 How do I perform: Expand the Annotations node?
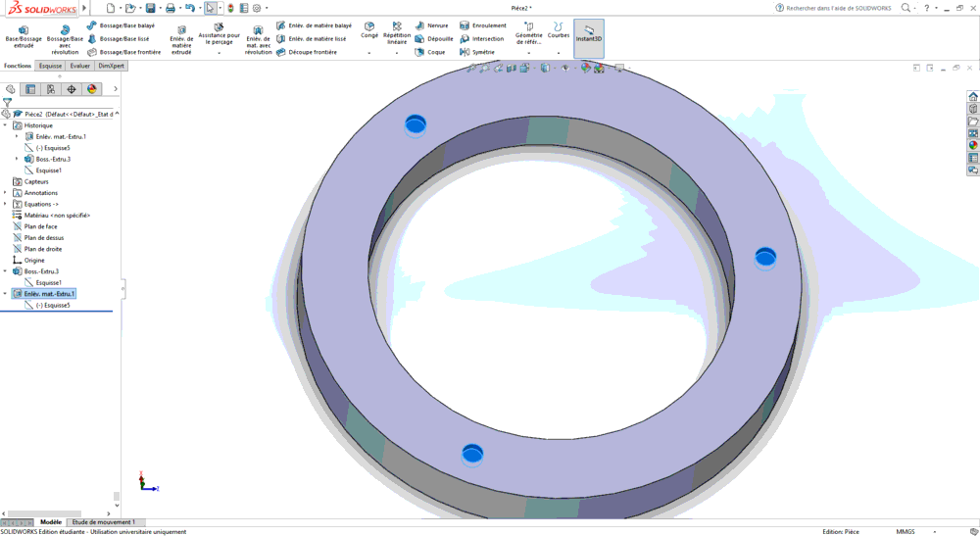tap(6, 193)
